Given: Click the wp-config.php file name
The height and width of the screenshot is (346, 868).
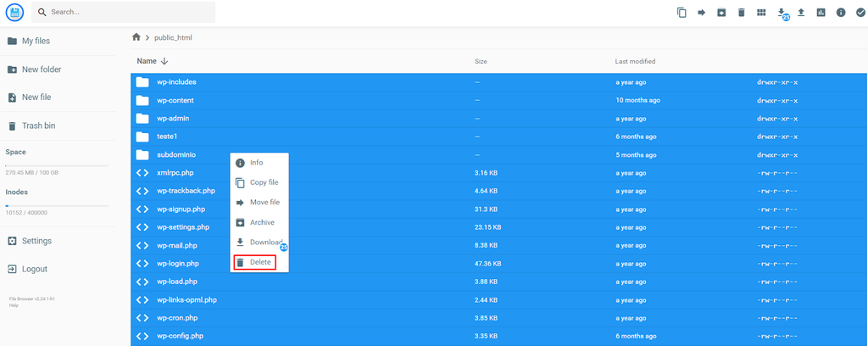Looking at the screenshot, I should pos(180,336).
